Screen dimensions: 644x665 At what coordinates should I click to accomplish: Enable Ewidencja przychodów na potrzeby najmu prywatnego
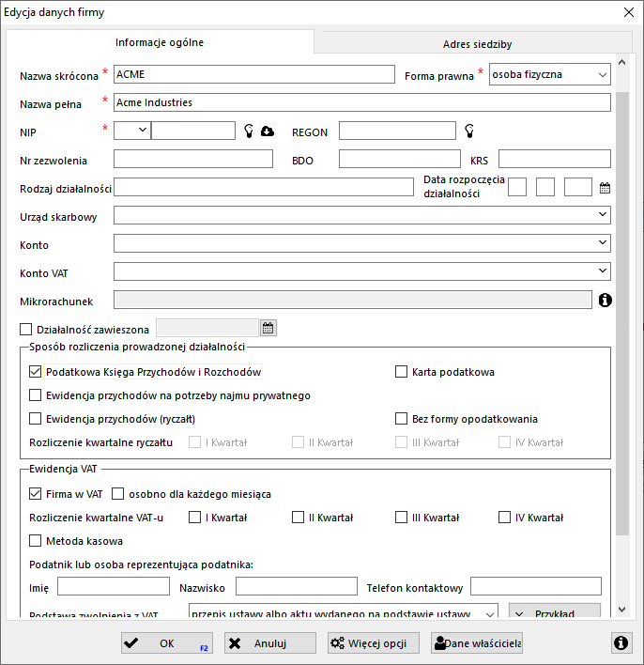[35, 395]
